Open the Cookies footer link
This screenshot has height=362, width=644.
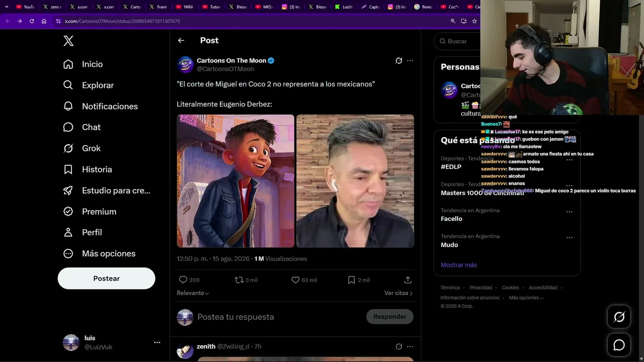click(510, 288)
